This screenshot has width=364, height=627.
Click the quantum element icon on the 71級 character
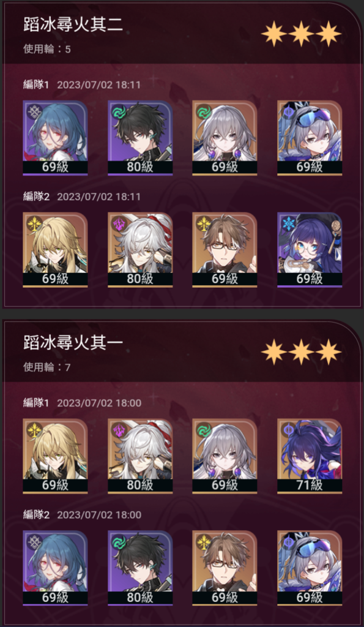pyautogui.click(x=288, y=429)
